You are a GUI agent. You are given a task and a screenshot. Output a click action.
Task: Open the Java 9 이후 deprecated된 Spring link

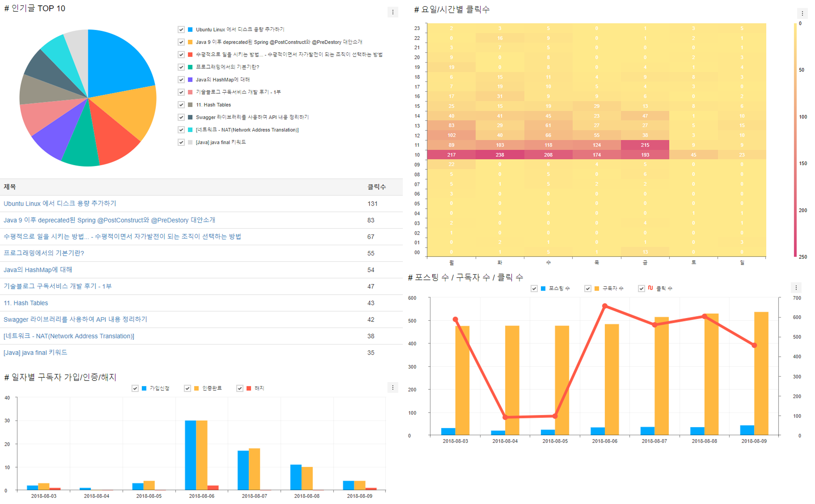pyautogui.click(x=109, y=220)
